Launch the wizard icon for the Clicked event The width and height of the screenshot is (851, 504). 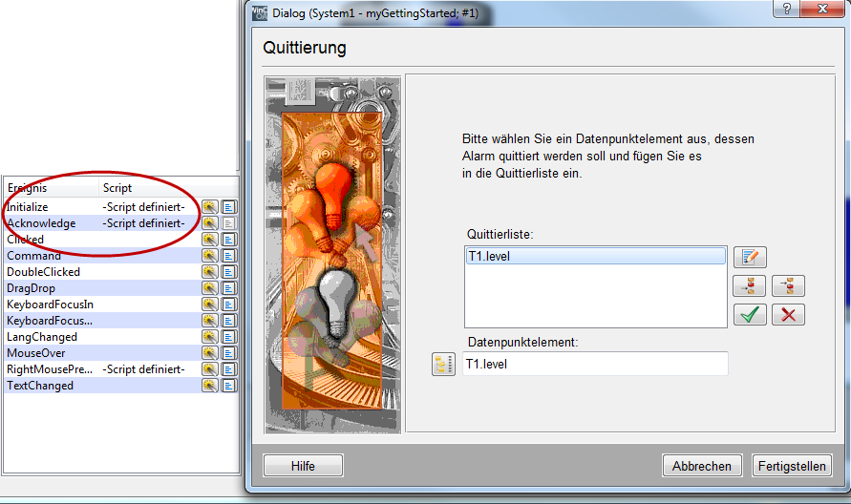(209, 240)
